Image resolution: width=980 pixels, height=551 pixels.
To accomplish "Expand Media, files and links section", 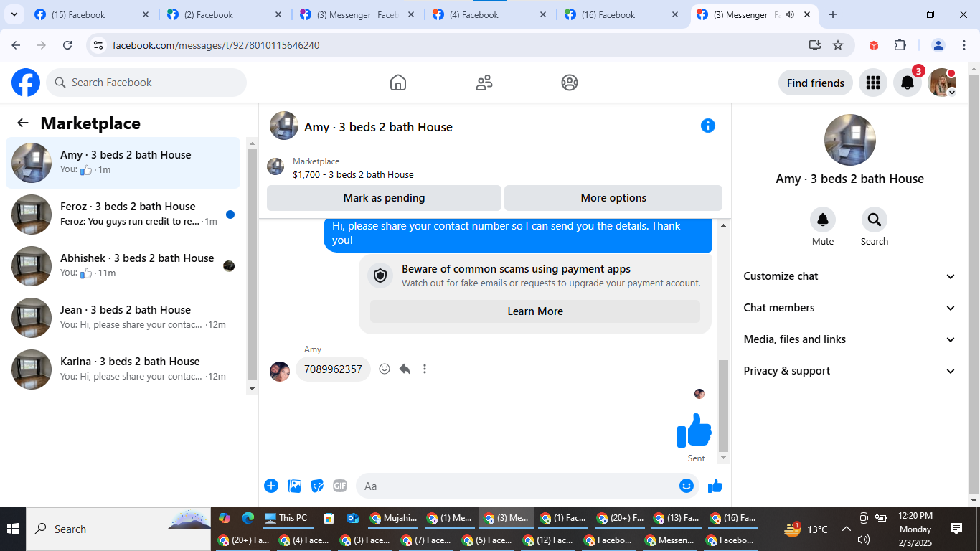I will pos(849,339).
